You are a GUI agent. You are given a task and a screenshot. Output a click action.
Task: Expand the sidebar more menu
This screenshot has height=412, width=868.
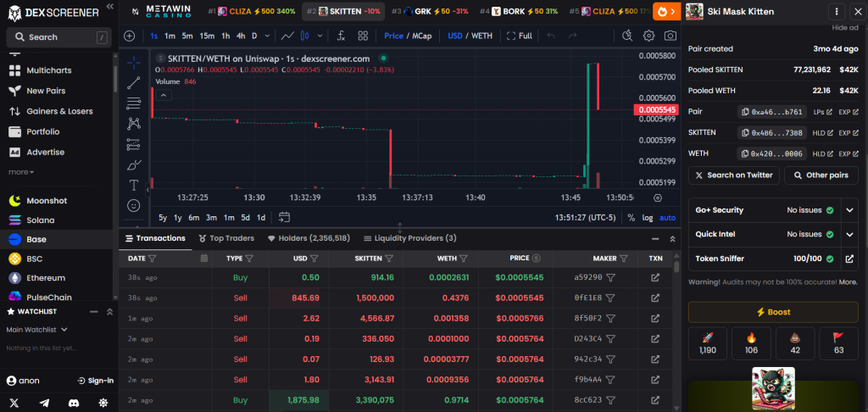(x=21, y=172)
